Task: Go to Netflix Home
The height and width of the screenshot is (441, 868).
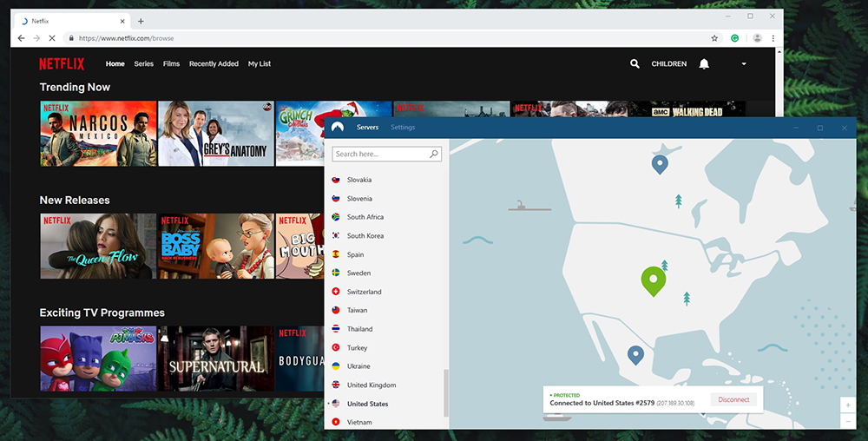Action: pyautogui.click(x=115, y=63)
